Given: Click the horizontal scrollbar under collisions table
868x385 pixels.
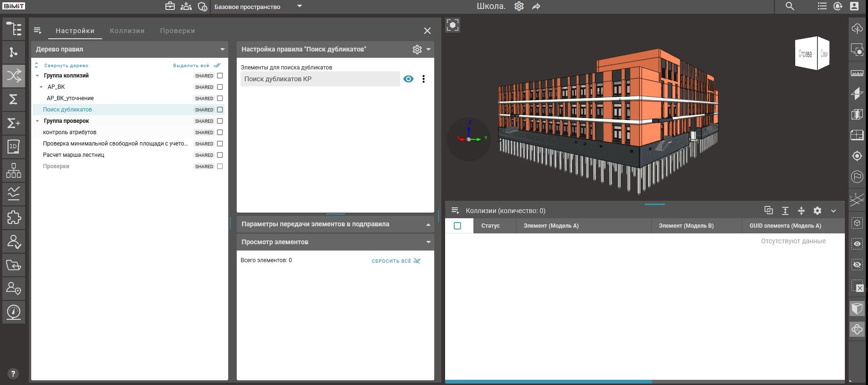Looking at the screenshot, I should click(x=548, y=381).
